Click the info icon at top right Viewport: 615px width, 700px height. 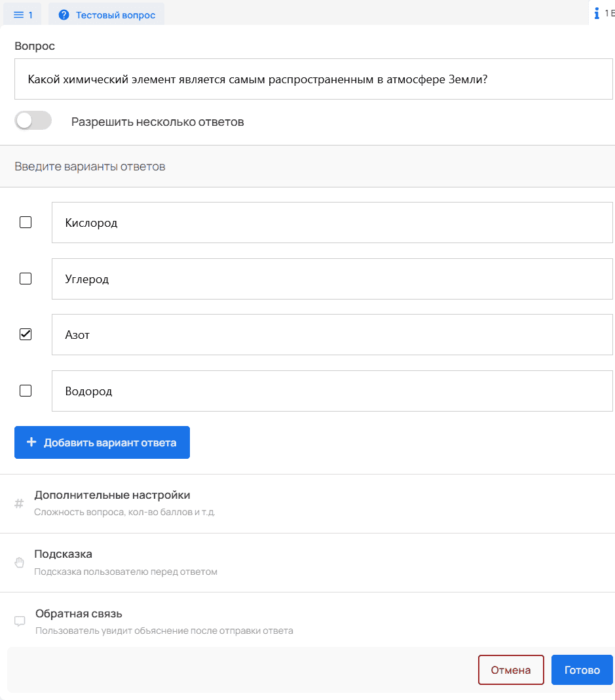pos(597,13)
